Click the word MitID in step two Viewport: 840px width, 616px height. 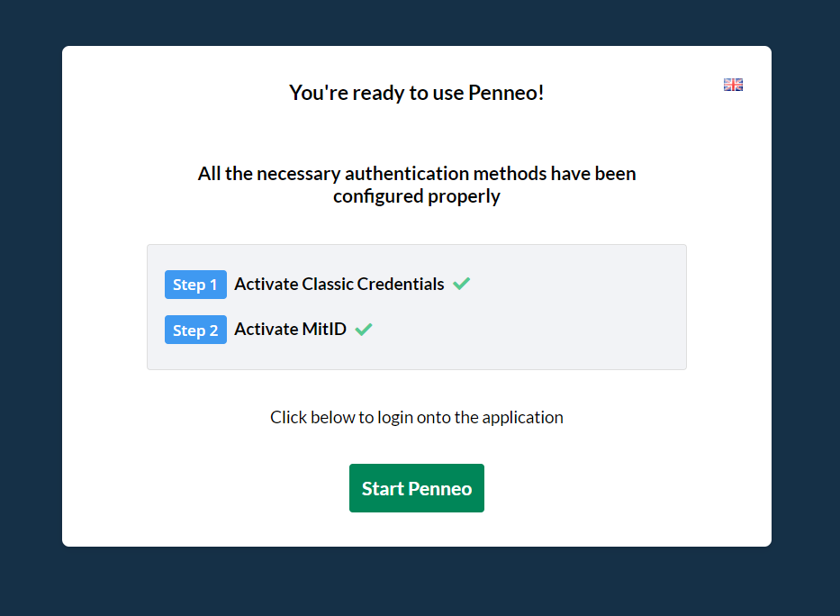click(324, 329)
